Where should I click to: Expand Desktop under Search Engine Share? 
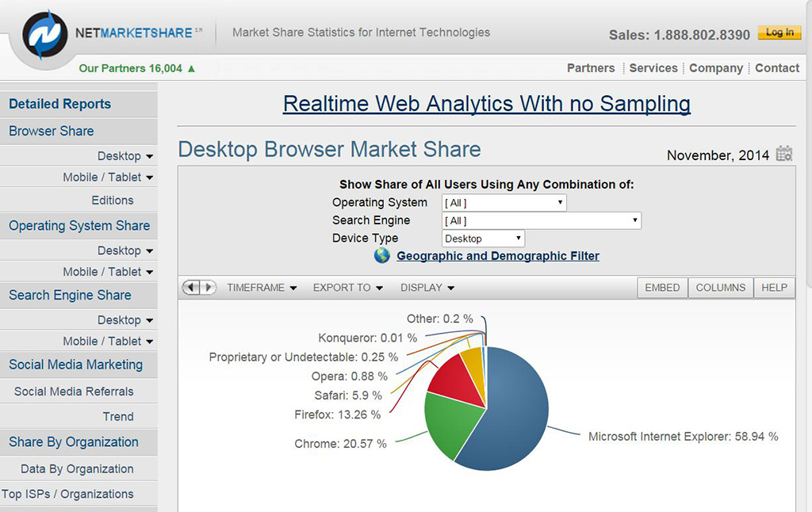pyautogui.click(x=125, y=320)
